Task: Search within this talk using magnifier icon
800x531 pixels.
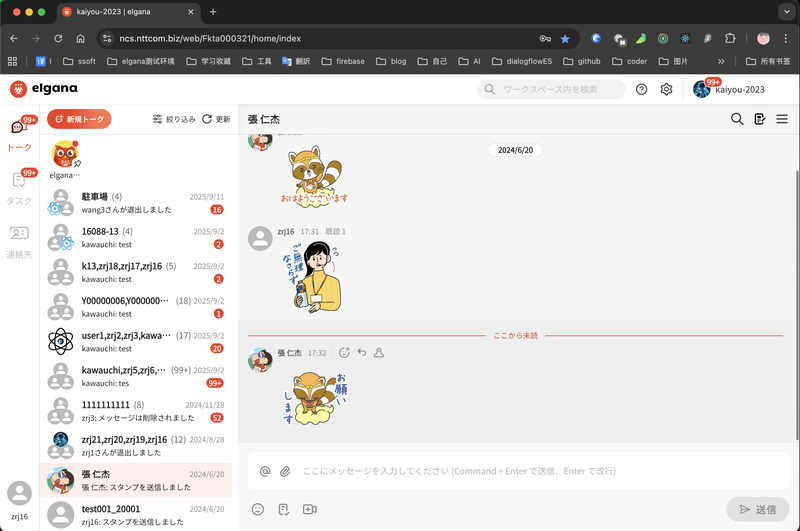Action: click(x=737, y=119)
